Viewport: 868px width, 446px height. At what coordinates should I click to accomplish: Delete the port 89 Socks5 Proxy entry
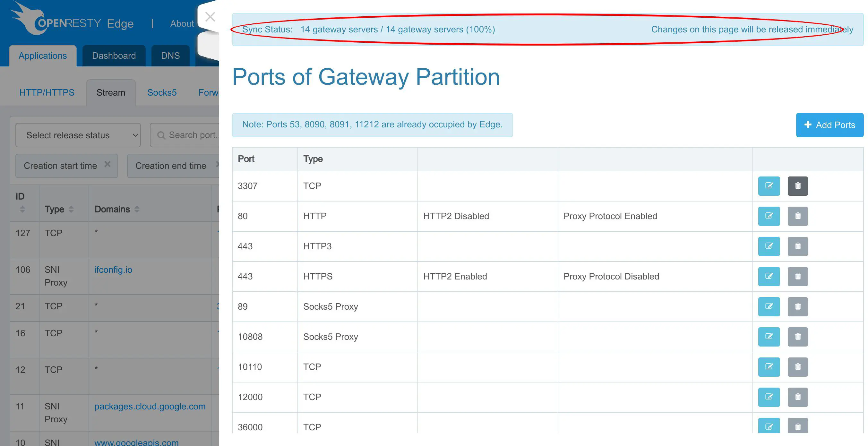[797, 306]
